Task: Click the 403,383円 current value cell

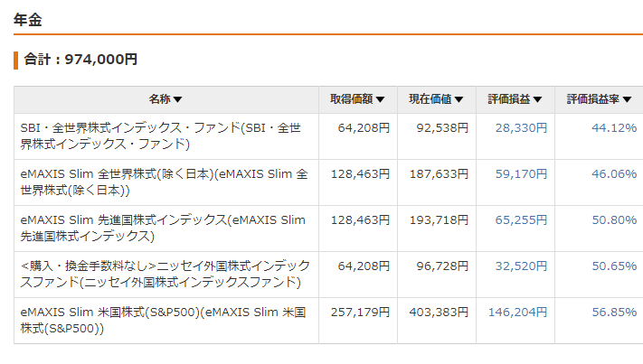Action: coord(439,313)
